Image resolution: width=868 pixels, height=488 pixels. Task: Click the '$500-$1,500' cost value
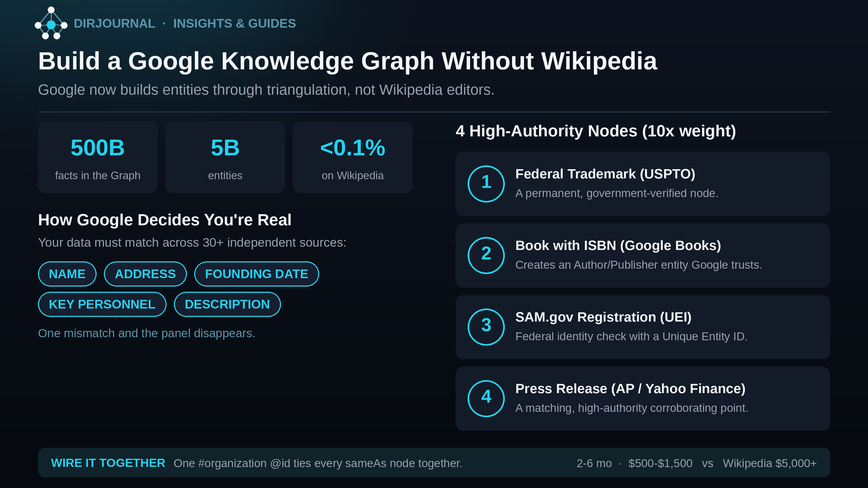pyautogui.click(x=660, y=463)
